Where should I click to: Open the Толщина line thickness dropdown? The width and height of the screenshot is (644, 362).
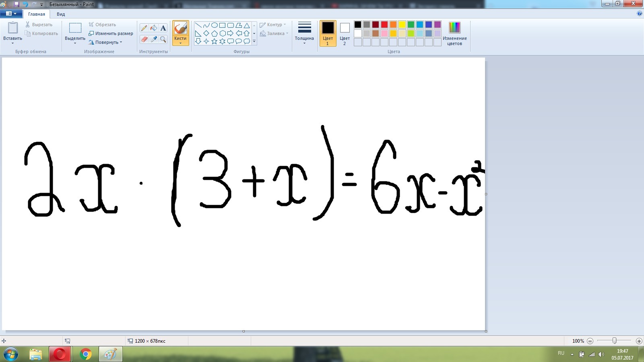(x=304, y=33)
